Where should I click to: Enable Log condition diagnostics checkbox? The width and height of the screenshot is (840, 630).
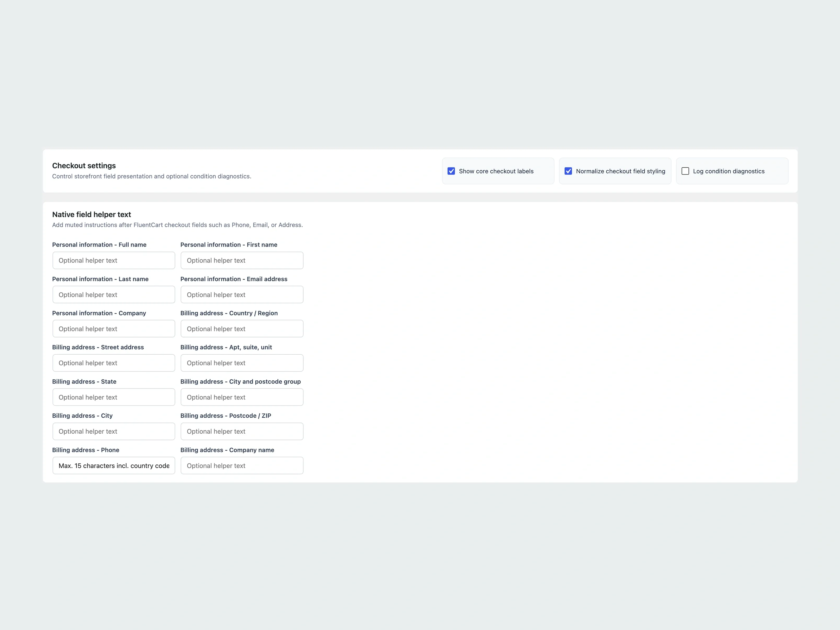[x=685, y=171]
